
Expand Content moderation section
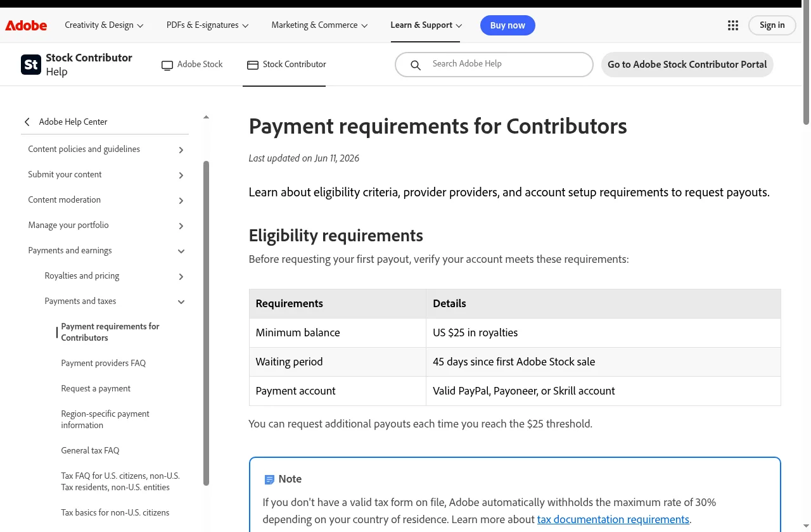pos(181,200)
